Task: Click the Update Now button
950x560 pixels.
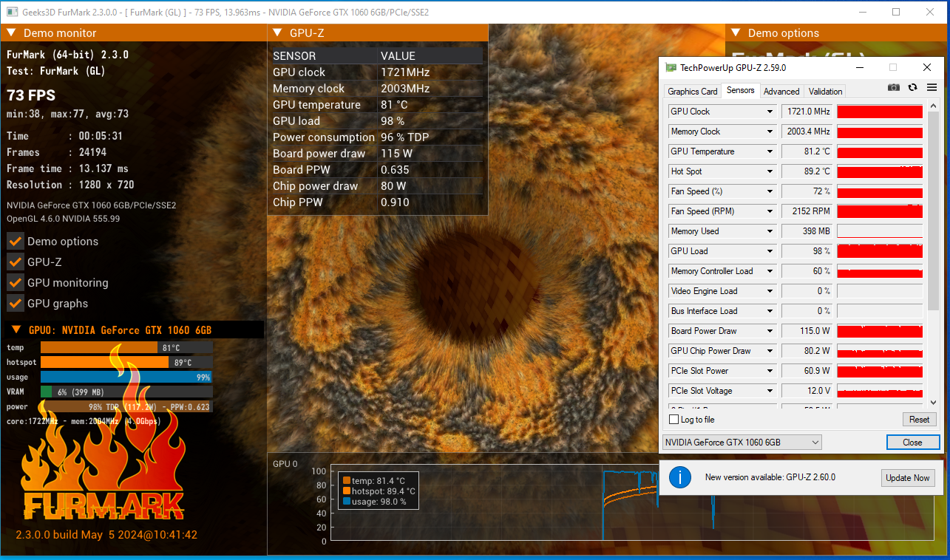Action: click(908, 478)
